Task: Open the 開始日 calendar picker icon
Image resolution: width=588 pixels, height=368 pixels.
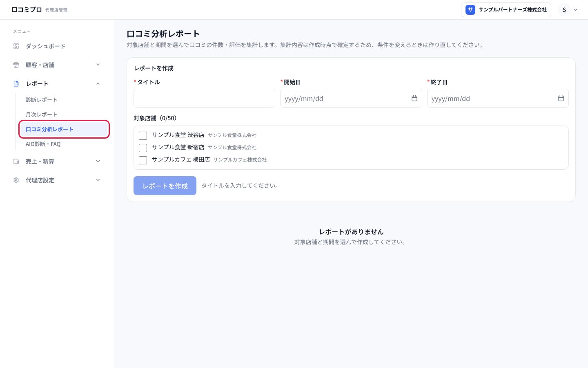Action: (414, 98)
